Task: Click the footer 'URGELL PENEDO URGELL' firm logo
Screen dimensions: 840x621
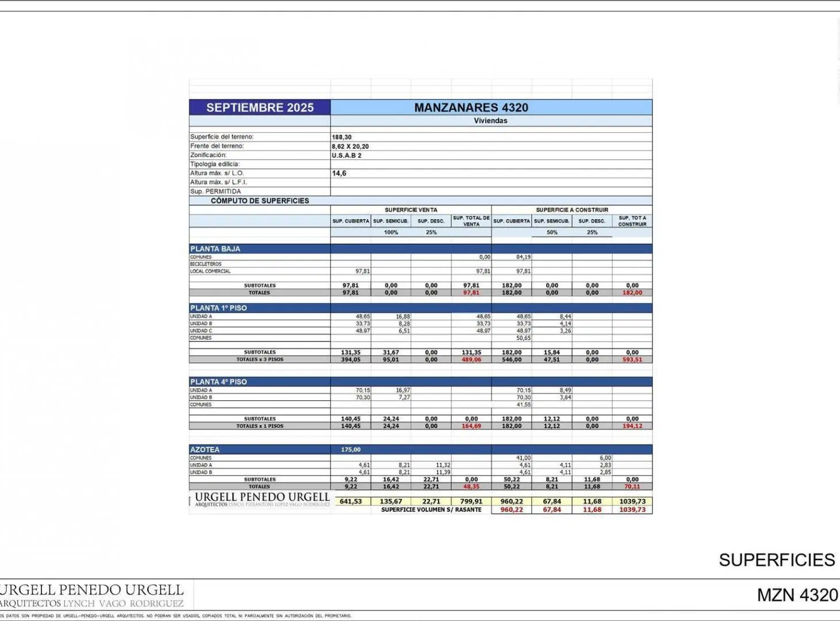Action: click(x=92, y=596)
